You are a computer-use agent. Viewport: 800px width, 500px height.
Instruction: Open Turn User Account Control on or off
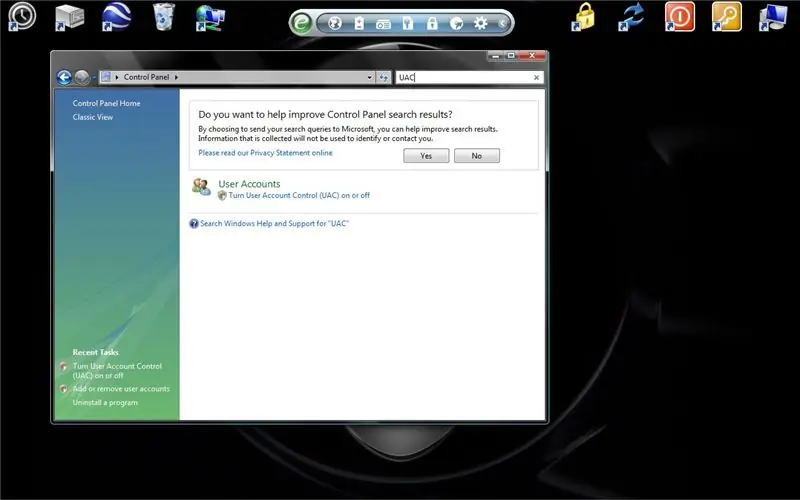click(299, 195)
